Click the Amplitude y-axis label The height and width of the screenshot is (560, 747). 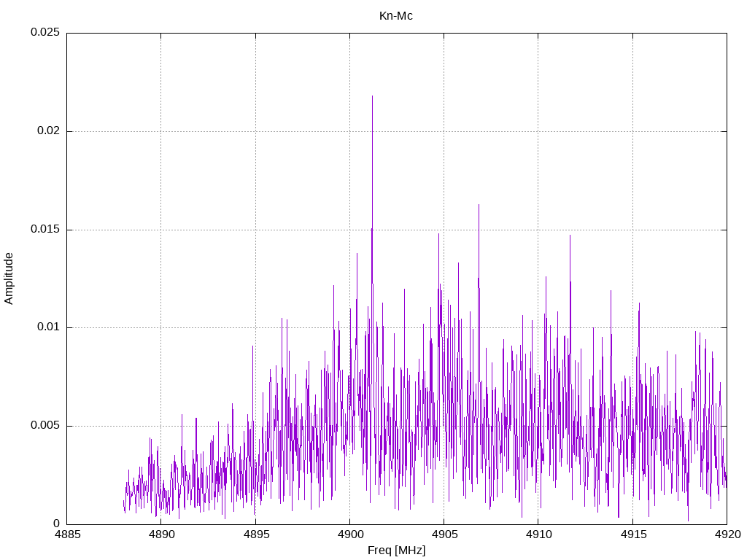coord(9,279)
